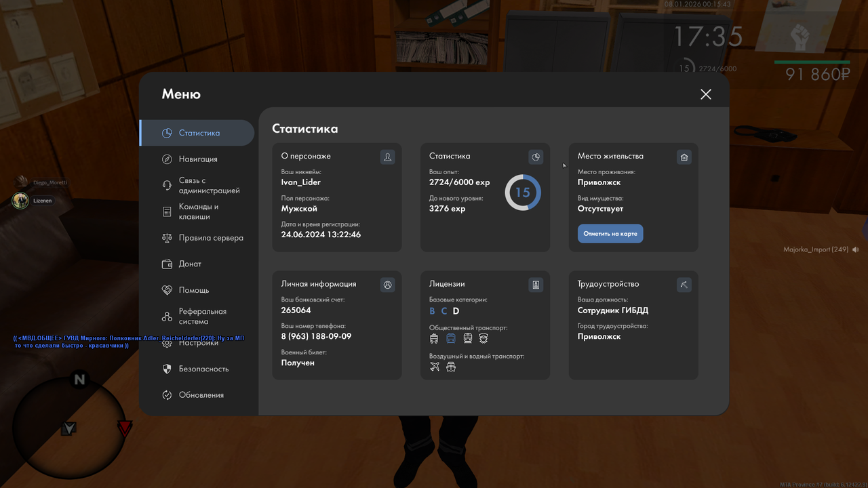Click the 91 860₽ money balance
Screen dimensions: 868x488
click(x=818, y=75)
